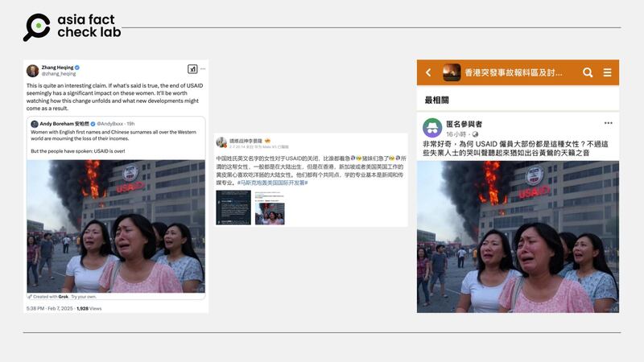Click the Grok xI icon in Zhang Heqing's tweet

point(192,69)
